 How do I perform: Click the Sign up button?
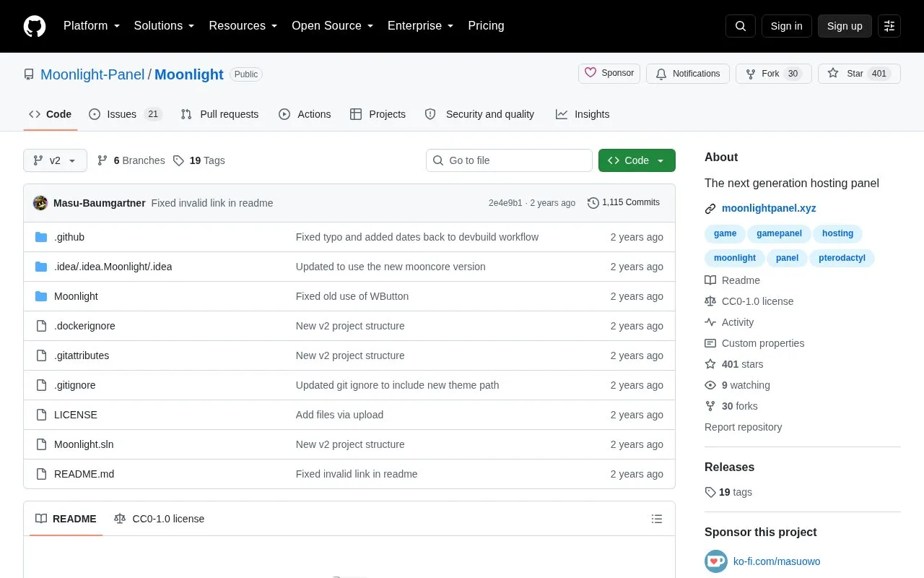click(845, 26)
